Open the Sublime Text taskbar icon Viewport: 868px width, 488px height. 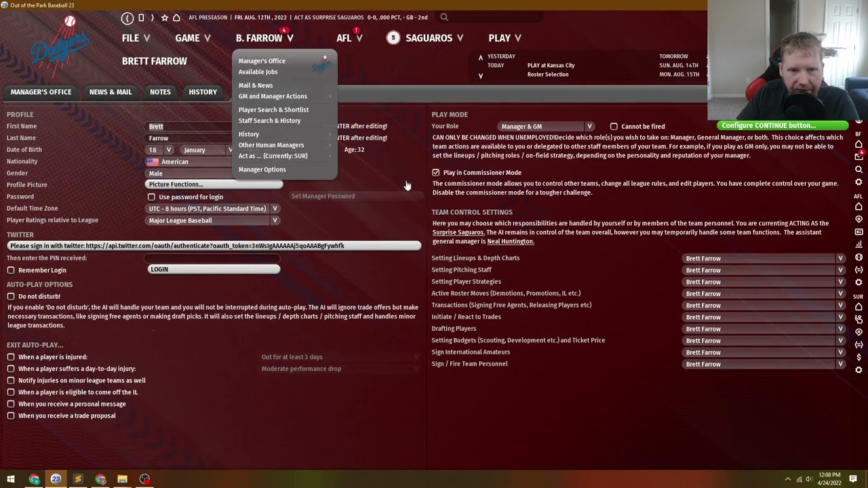pyautogui.click(x=77, y=479)
